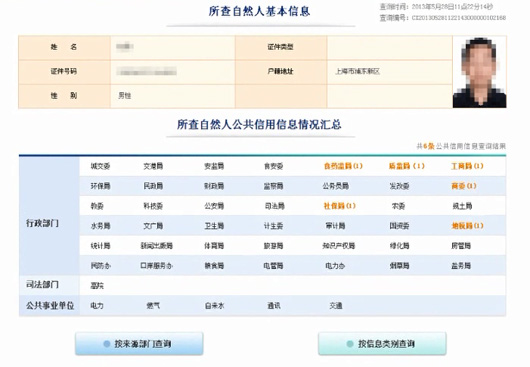Image resolution: width=530 pixels, height=367 pixels.
Task: Click the 上海市浦东新区 address value
Action: 358,71
